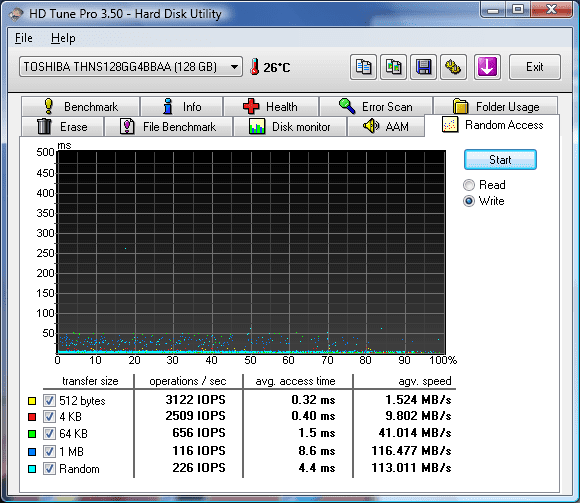Click the red 4 KB color swatch

point(32,417)
